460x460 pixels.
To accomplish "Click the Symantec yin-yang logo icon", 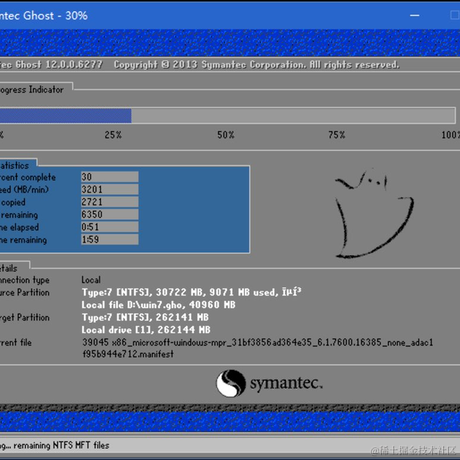I will [231, 383].
